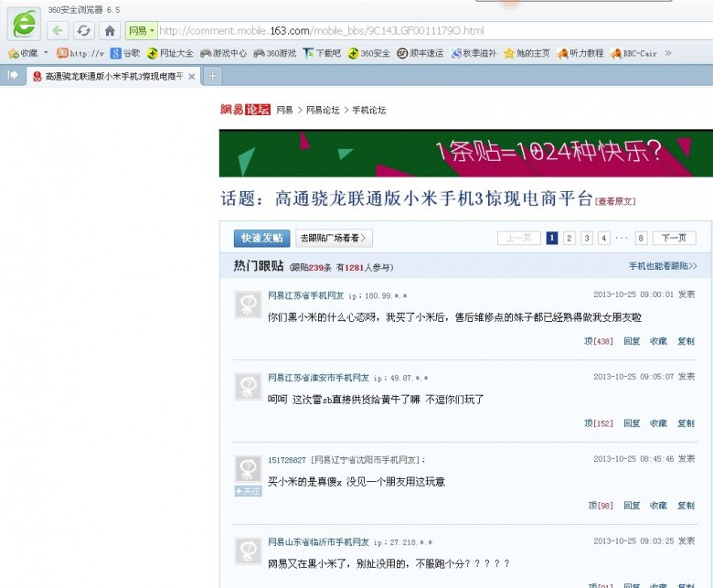Close the 高通骁龙联通版小米手机3 tab
Viewport: 713px width, 588px height.
[192, 77]
